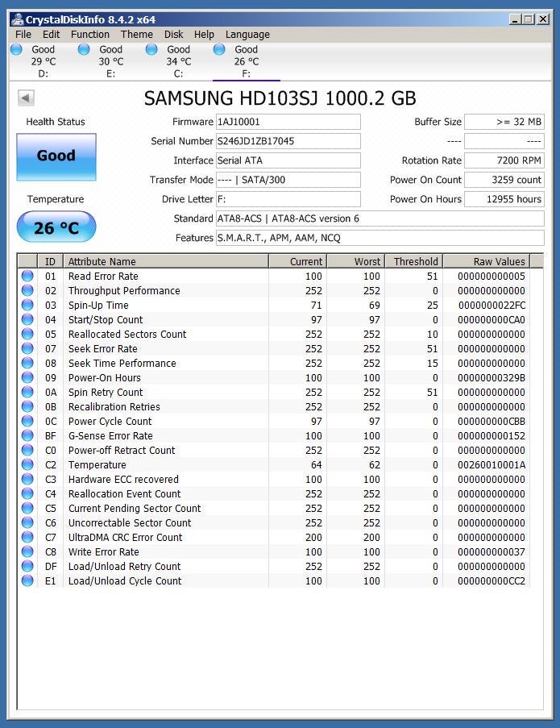This screenshot has height=728, width=560.
Task: Click status orb for Temperature attribute row
Action: click(27, 464)
